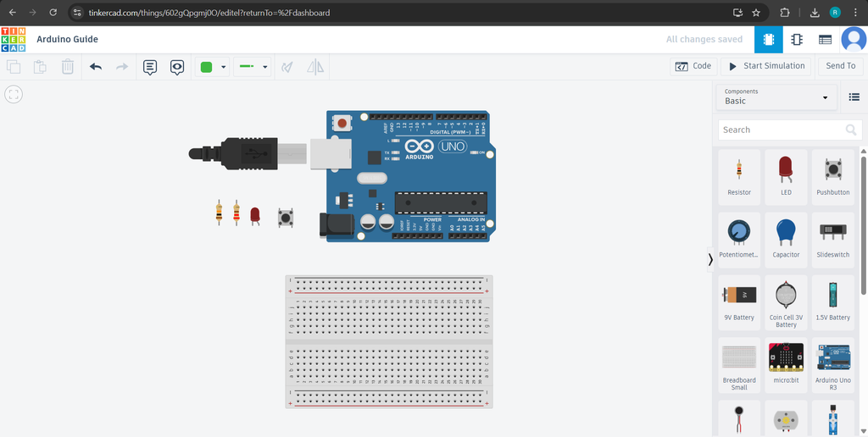Select the USB cable on canvas

248,152
